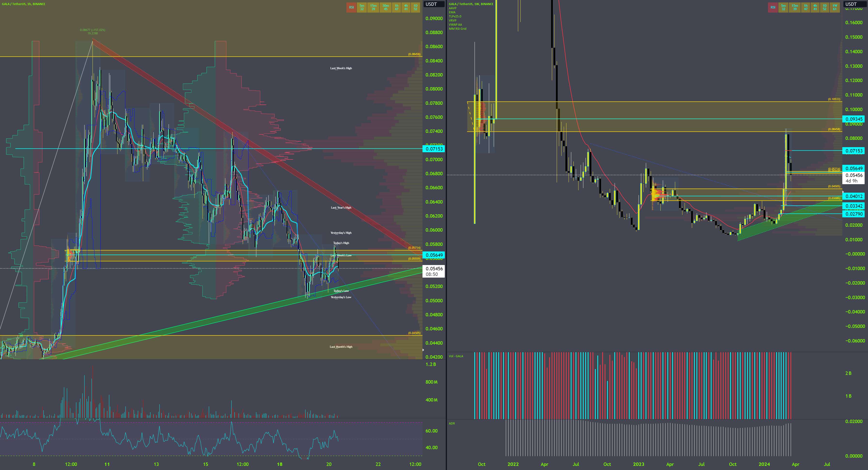868x470 pixels.
Task: Click the Vol · GALA pane label
Action: 456,356
